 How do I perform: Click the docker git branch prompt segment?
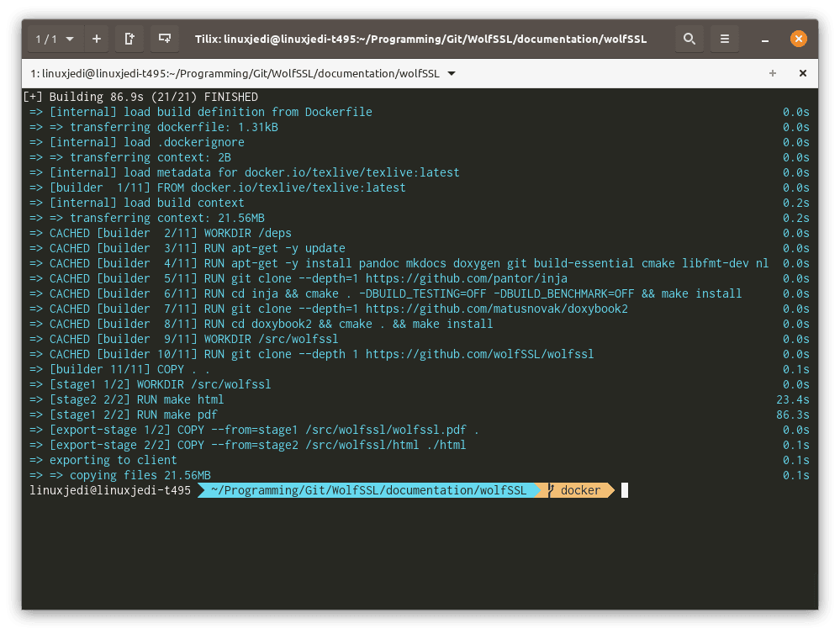pos(580,490)
